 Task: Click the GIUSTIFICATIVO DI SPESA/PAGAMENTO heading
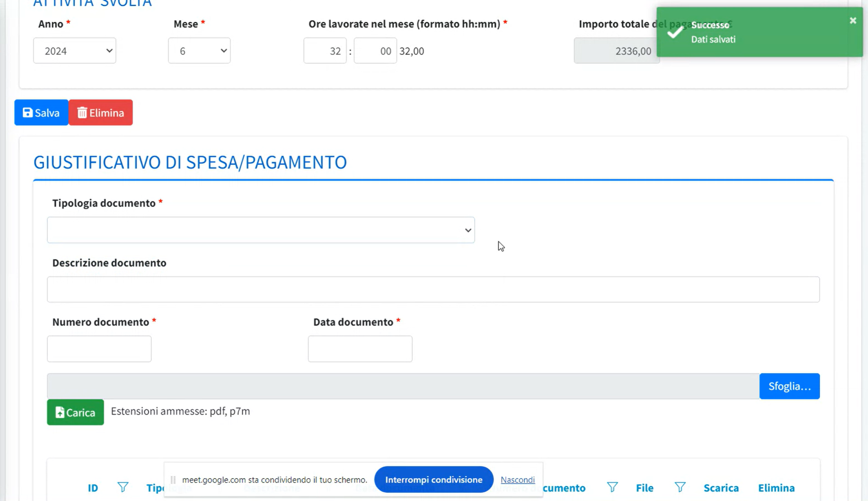click(x=190, y=163)
